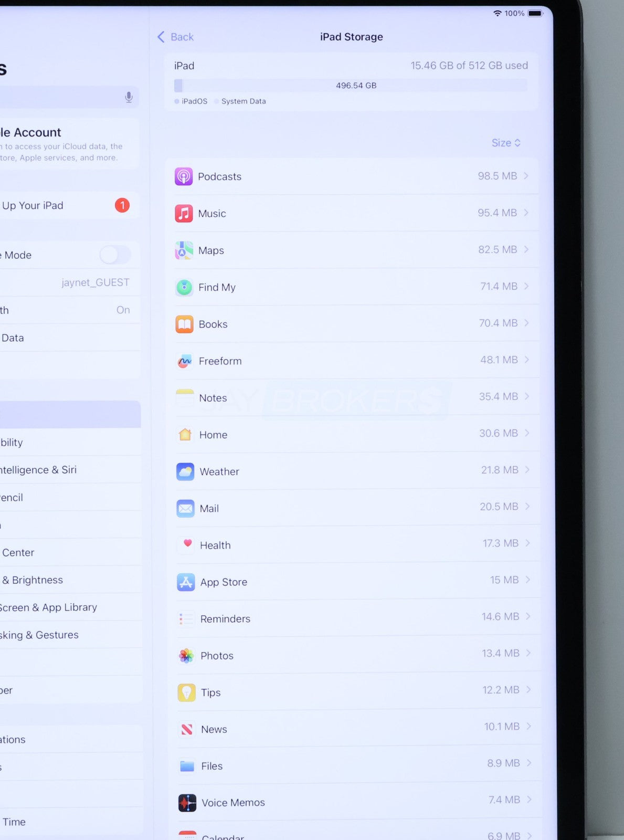The height and width of the screenshot is (840, 624).
Task: Tap the Up Your iPad notification row
Action: point(63,205)
